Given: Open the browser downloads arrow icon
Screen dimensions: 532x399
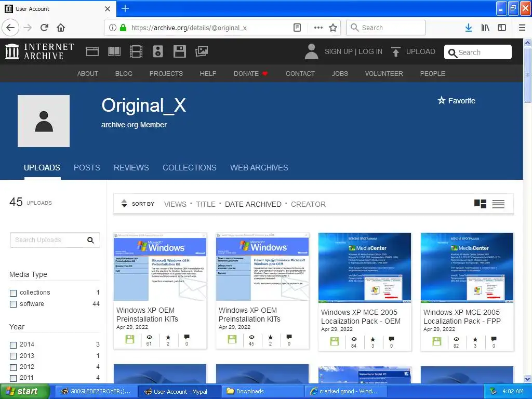Looking at the screenshot, I should click(x=468, y=28).
